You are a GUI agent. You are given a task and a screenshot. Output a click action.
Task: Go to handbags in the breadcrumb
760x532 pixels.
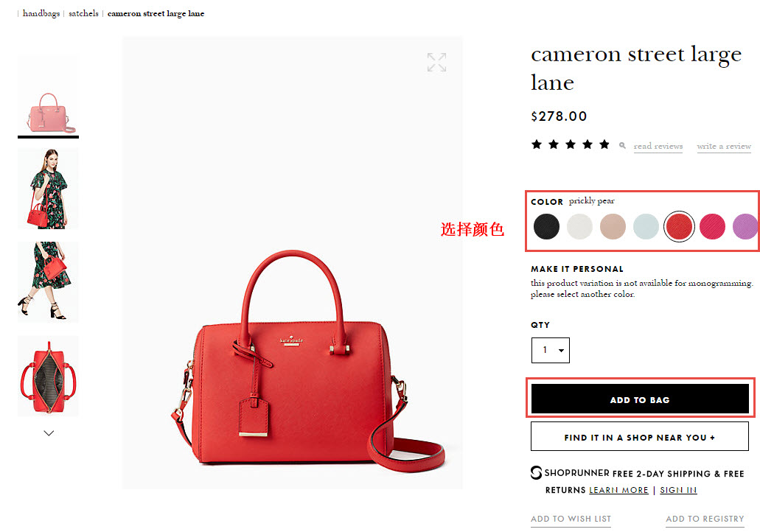(x=41, y=13)
